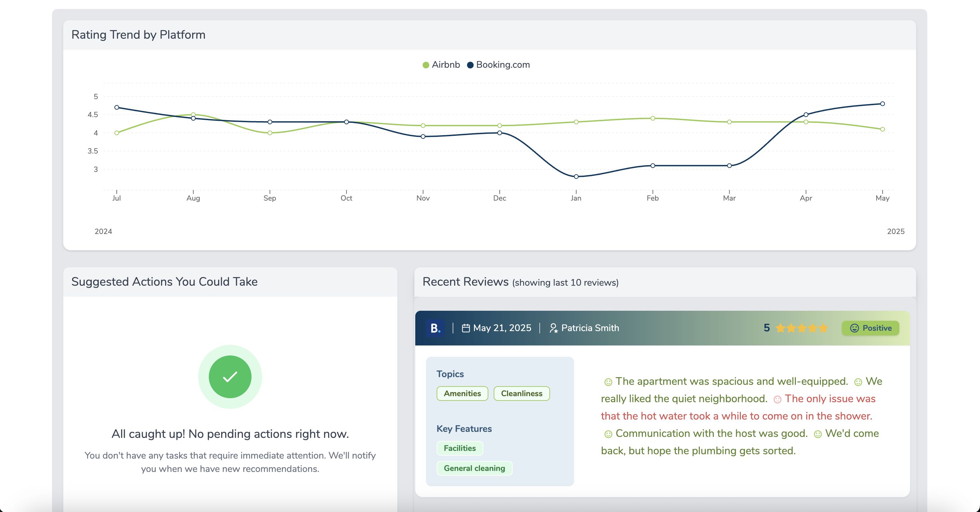980x512 pixels.
Task: Click the calendar icon beside May 21, 2025
Action: (x=466, y=328)
